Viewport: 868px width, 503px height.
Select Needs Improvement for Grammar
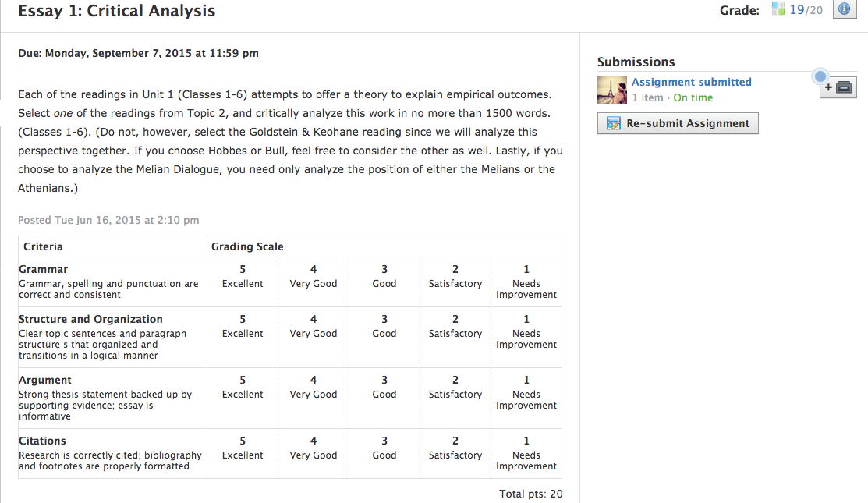pos(526,282)
